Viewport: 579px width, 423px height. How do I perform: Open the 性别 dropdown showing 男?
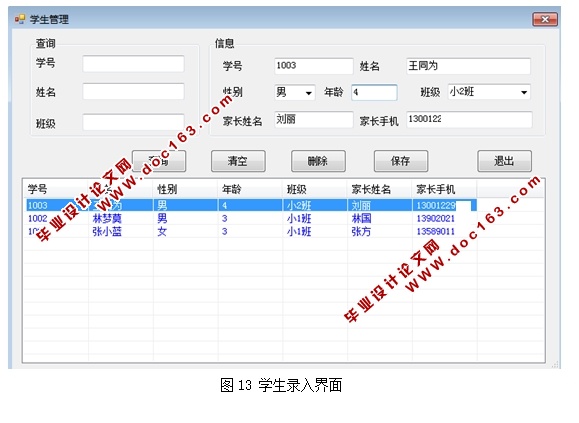(x=295, y=92)
